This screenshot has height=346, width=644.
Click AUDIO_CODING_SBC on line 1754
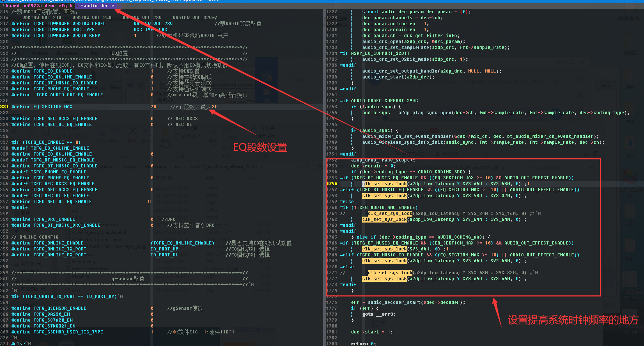click(440, 172)
